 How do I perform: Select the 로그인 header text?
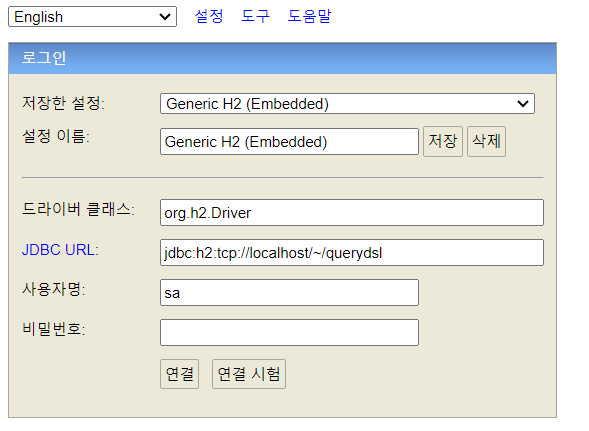pyautogui.click(x=44, y=58)
